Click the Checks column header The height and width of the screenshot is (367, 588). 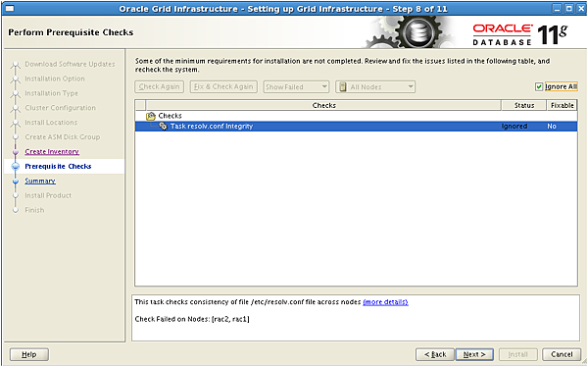(x=323, y=106)
